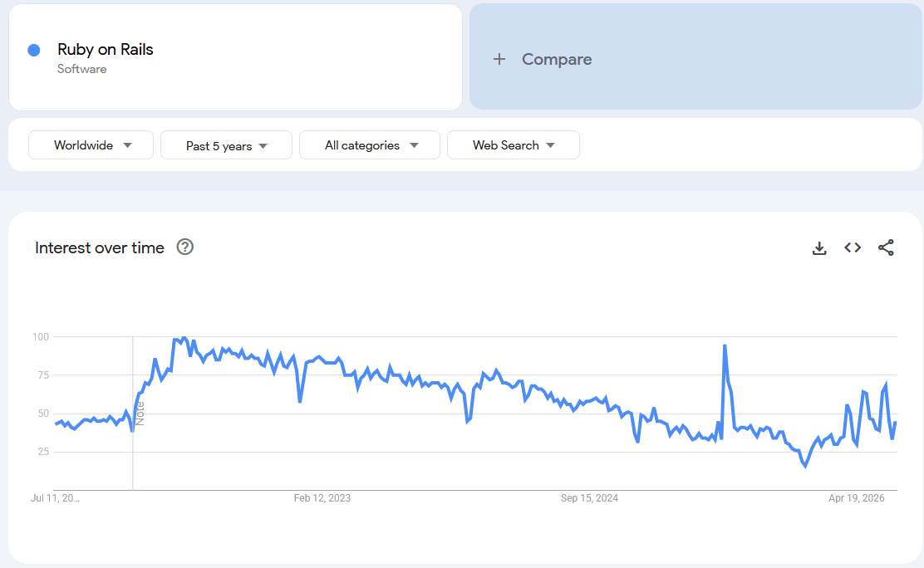Click the plus icon beside Compare

pos(499,59)
